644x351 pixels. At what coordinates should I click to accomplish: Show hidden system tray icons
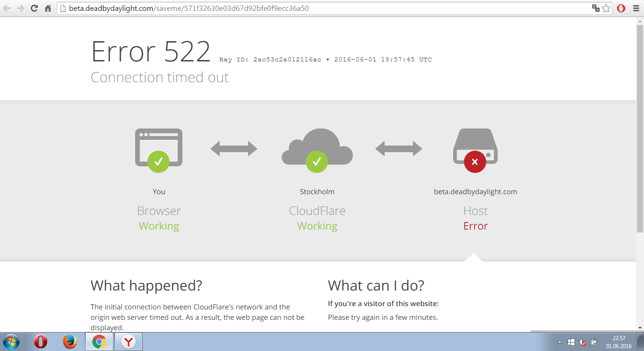pyautogui.click(x=560, y=342)
